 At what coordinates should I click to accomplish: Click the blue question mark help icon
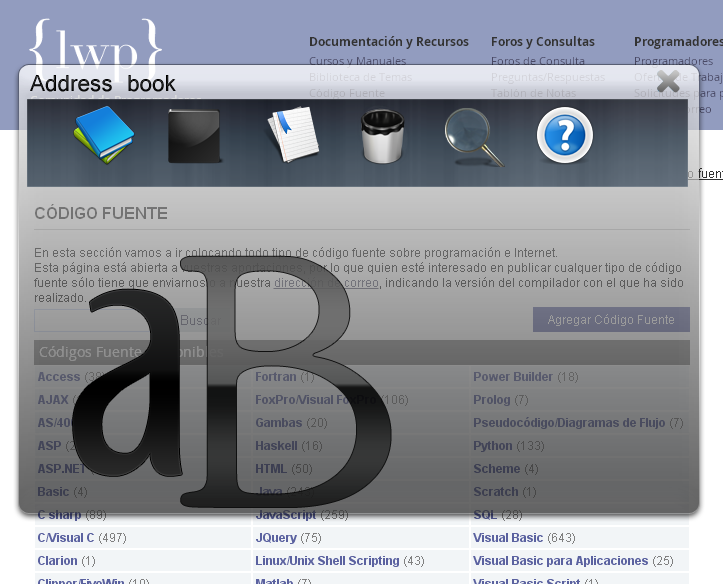(565, 135)
